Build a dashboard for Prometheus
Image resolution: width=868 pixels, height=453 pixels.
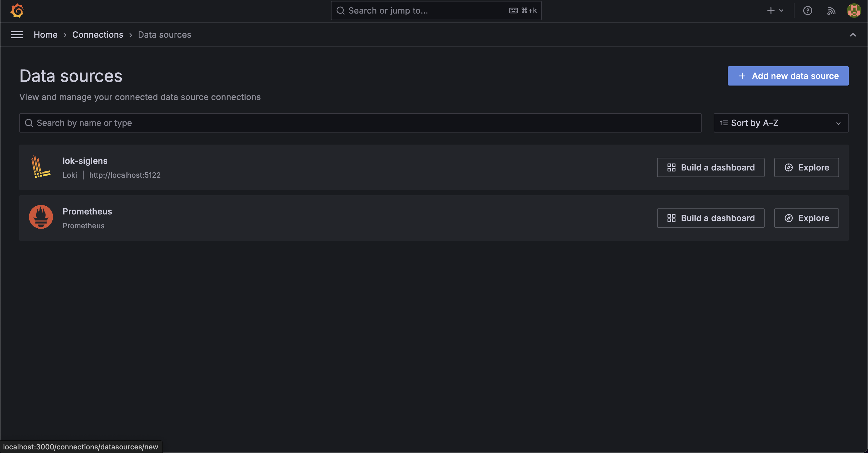pyautogui.click(x=710, y=218)
